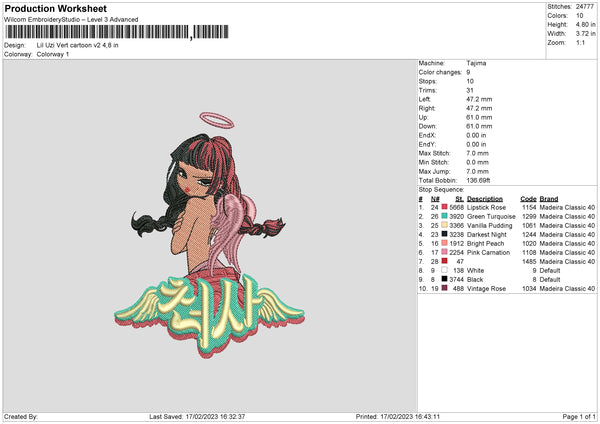Click the 'Max Stitch:' label
The image size is (600, 424).
[x=434, y=153]
